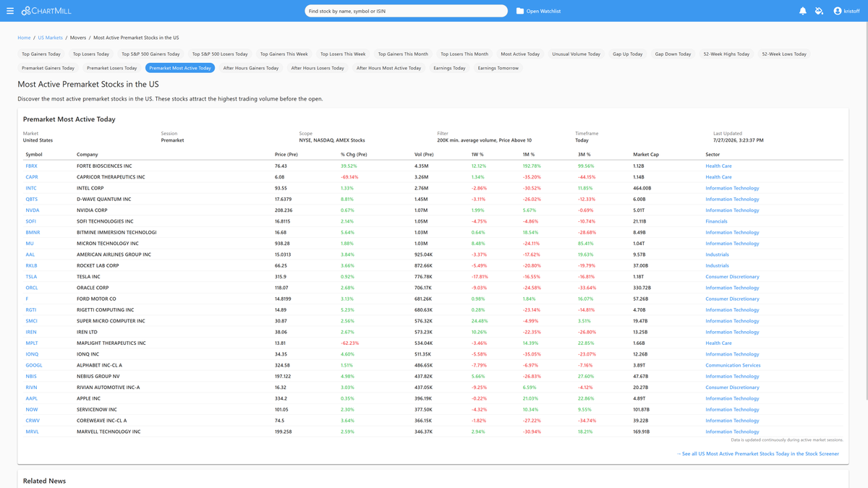Screen dimensions: 868x488
Task: Show Earnings Tomorrow list
Action: pyautogui.click(x=498, y=68)
